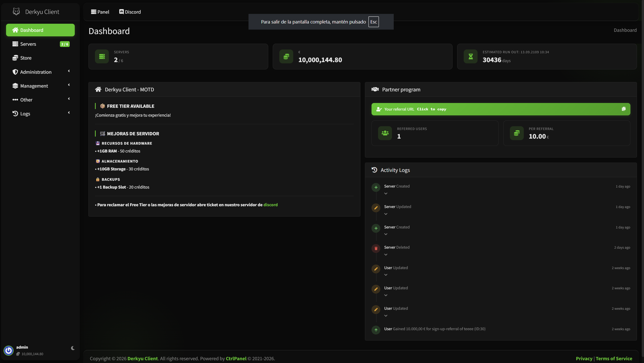Click the red trash Server Deleted icon
Viewport: 644px width, 363px height.
[376, 248]
